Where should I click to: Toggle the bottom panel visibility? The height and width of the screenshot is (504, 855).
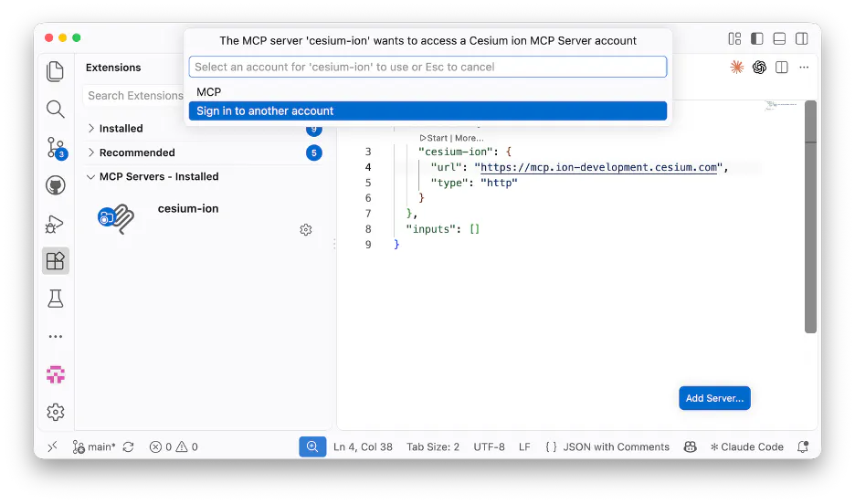click(x=779, y=38)
